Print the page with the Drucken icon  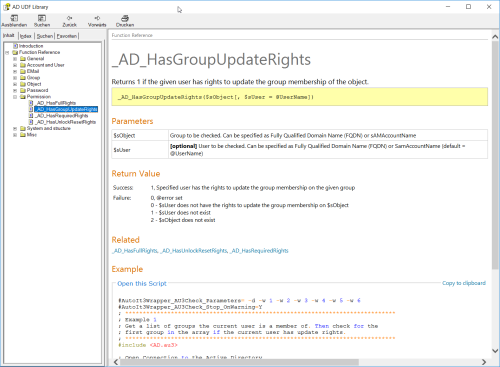(x=125, y=18)
